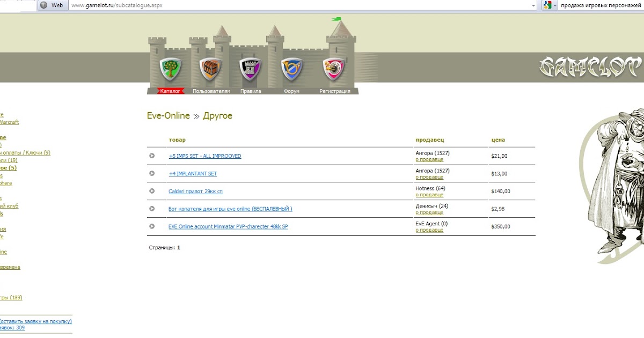Open the Правила menu item
The image size is (644, 338).
[x=251, y=91]
